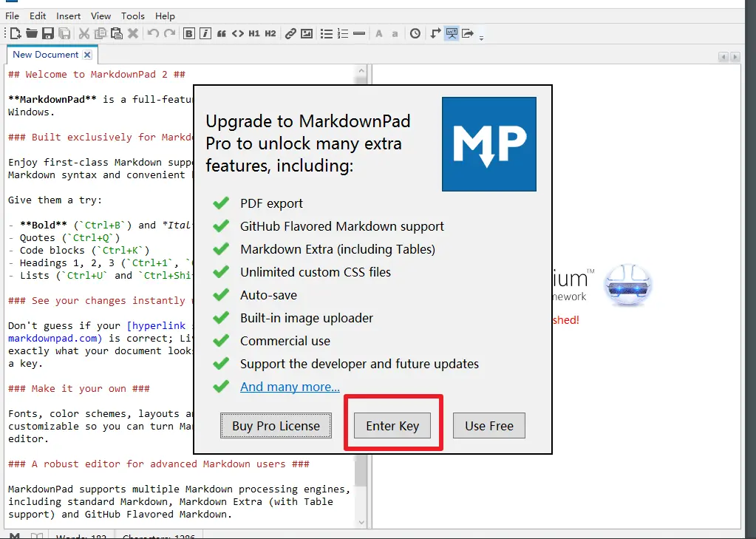Undo the last action

coord(153,33)
